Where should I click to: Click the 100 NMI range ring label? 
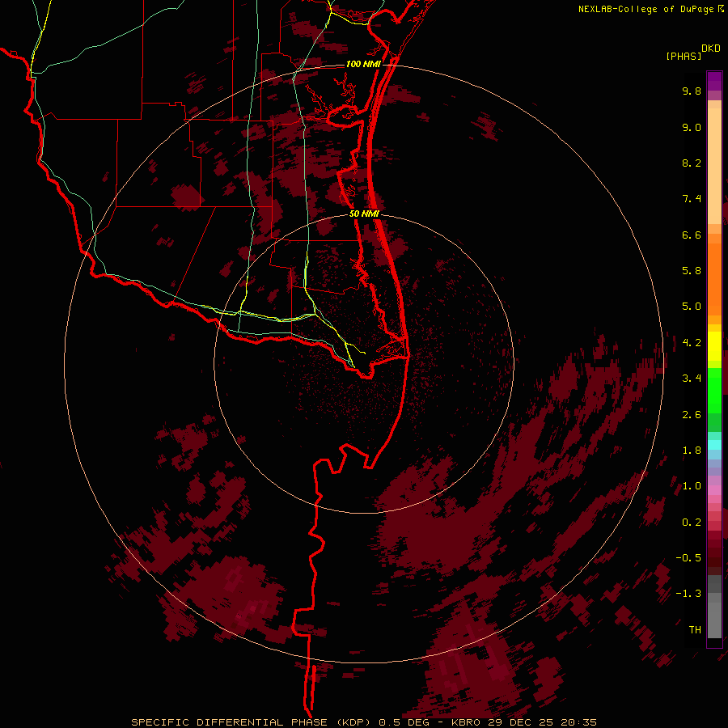coord(363,64)
